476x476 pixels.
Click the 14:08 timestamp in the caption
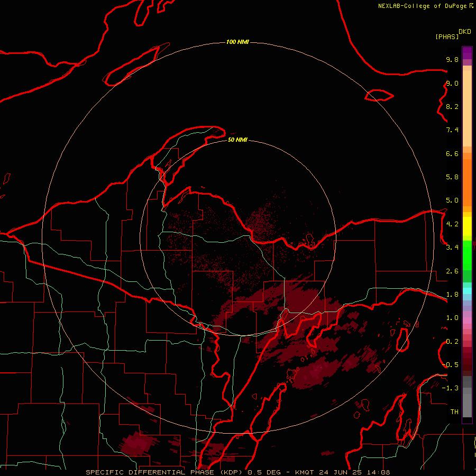point(378,472)
